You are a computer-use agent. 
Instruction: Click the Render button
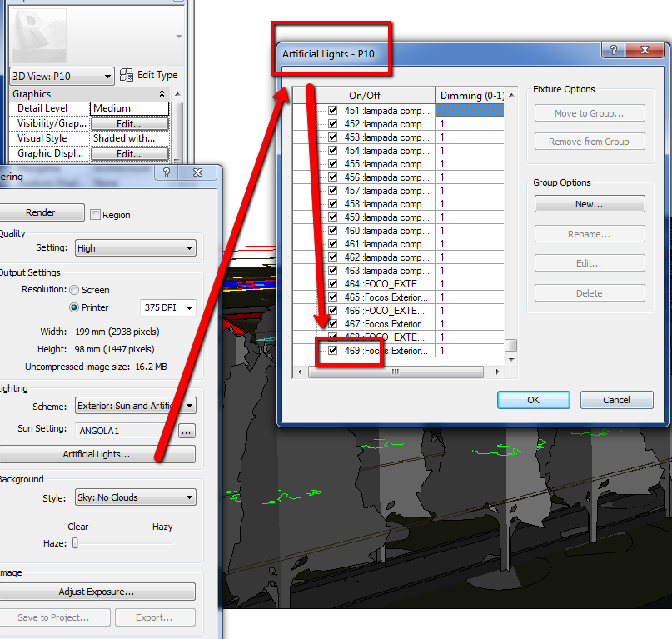(41, 212)
